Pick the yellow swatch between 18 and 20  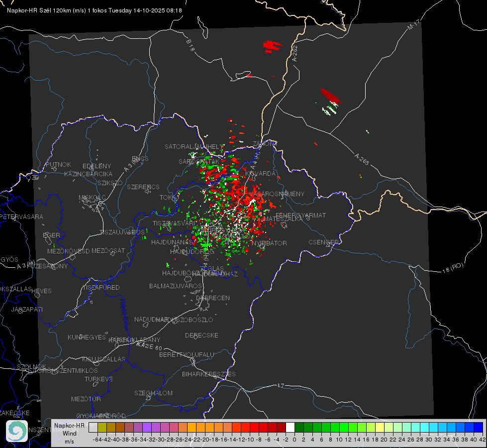pos(380,427)
